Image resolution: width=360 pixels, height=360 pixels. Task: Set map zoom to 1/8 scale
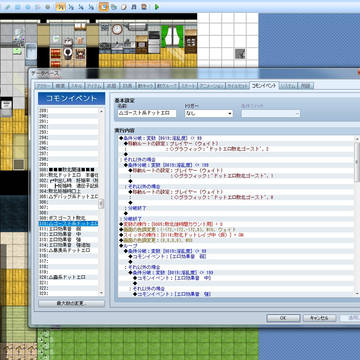click(x=91, y=7)
